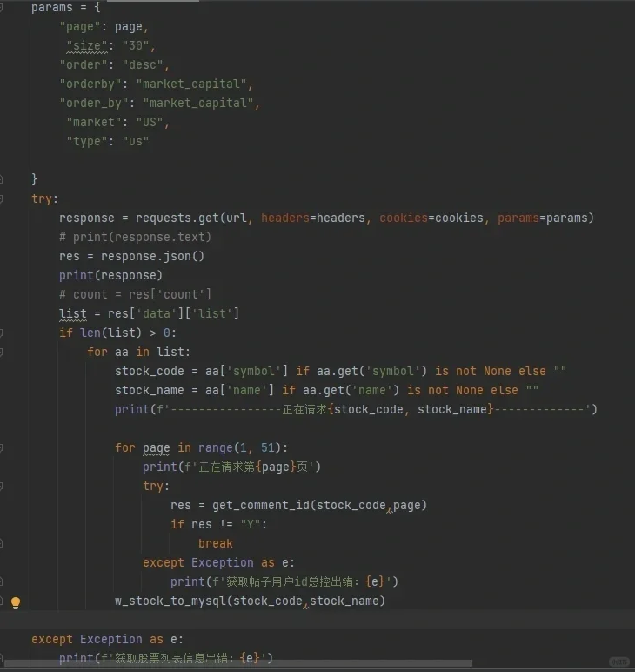Click the underlined "size" key

click(86, 46)
